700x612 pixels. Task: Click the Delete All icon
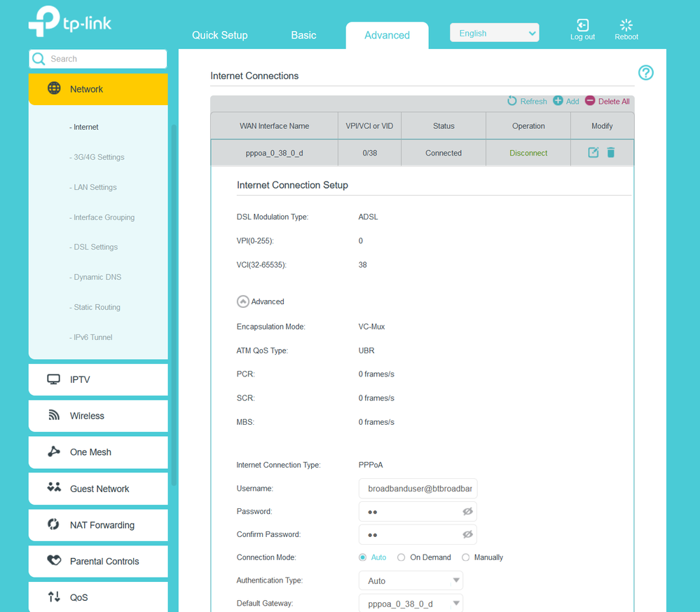[x=591, y=101]
